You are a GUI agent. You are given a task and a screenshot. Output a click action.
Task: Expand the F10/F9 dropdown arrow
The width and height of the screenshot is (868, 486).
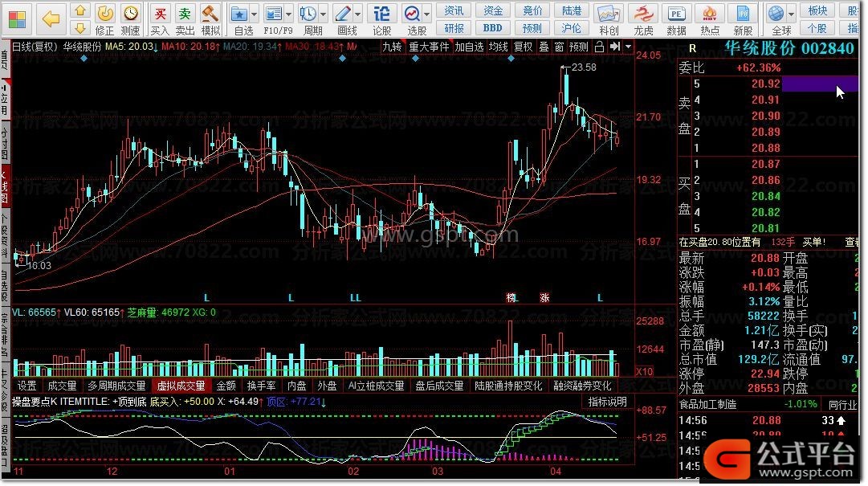coord(288,14)
